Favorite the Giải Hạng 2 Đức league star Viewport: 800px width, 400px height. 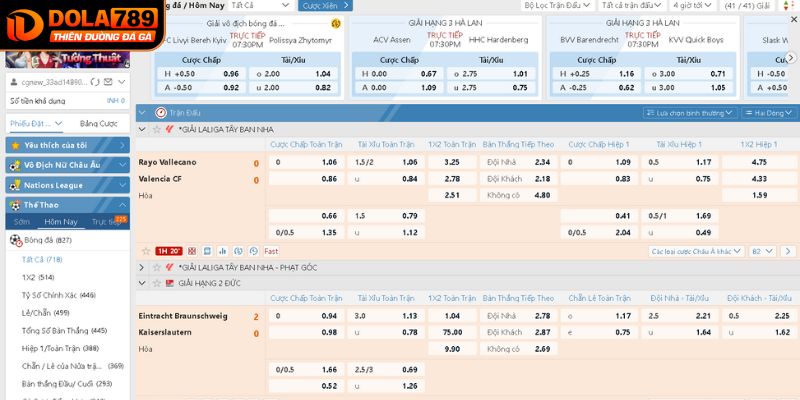coord(157,283)
